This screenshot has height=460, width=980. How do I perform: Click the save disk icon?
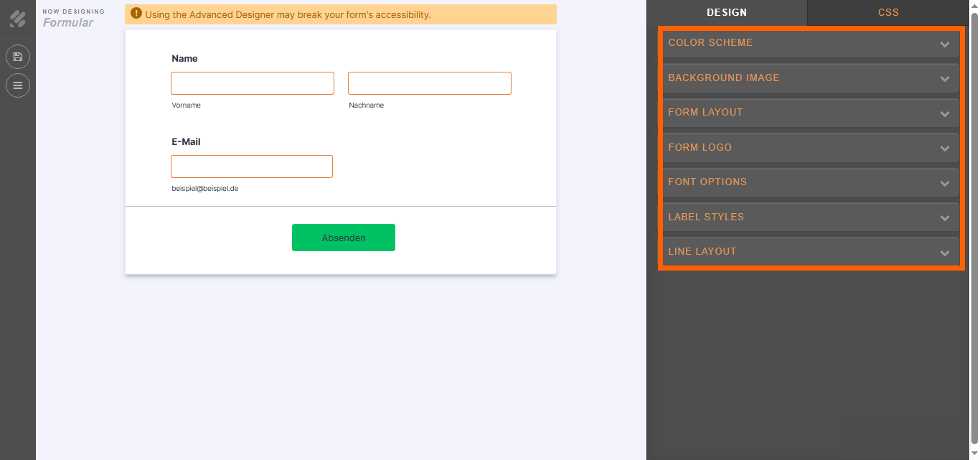(18, 57)
